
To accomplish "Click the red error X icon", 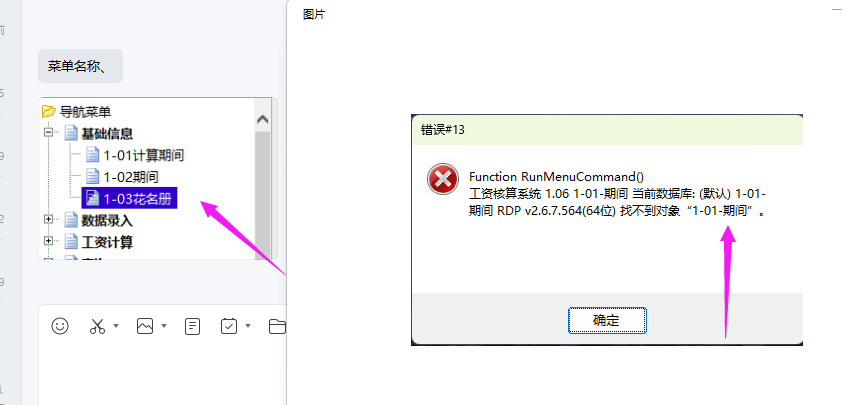I will 443,179.
